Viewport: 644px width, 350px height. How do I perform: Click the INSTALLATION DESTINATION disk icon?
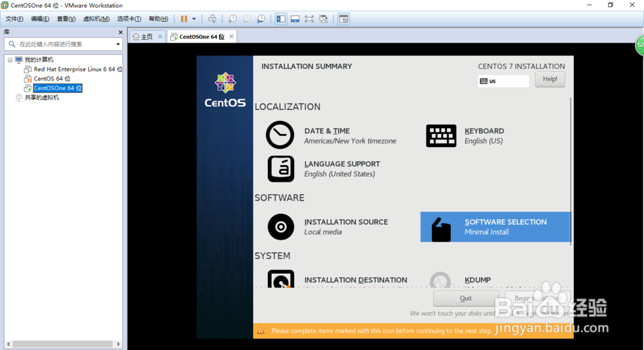coord(281,279)
